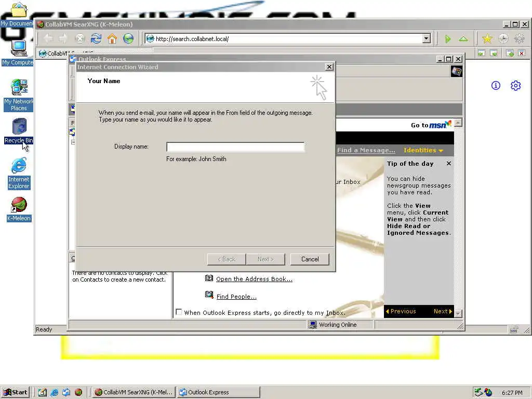The image size is (532, 399).
Task: Click the K-Meleon stop loading icon
Action: point(79,38)
